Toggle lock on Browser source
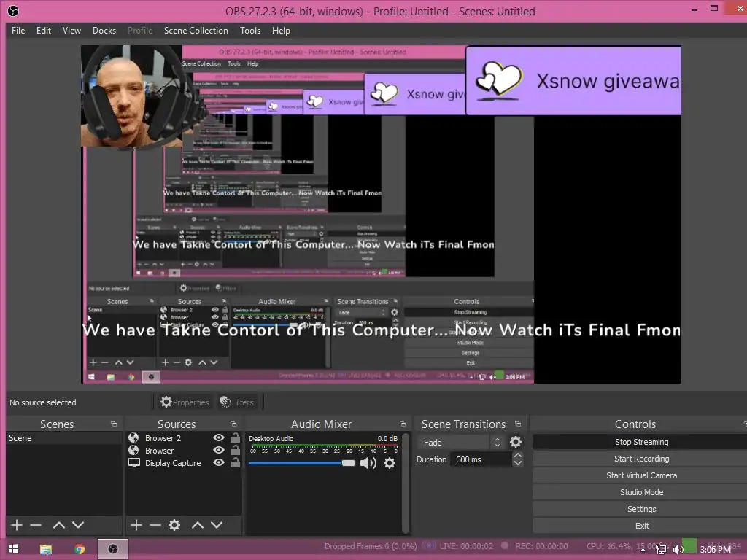The height and width of the screenshot is (560, 747). tap(236, 450)
